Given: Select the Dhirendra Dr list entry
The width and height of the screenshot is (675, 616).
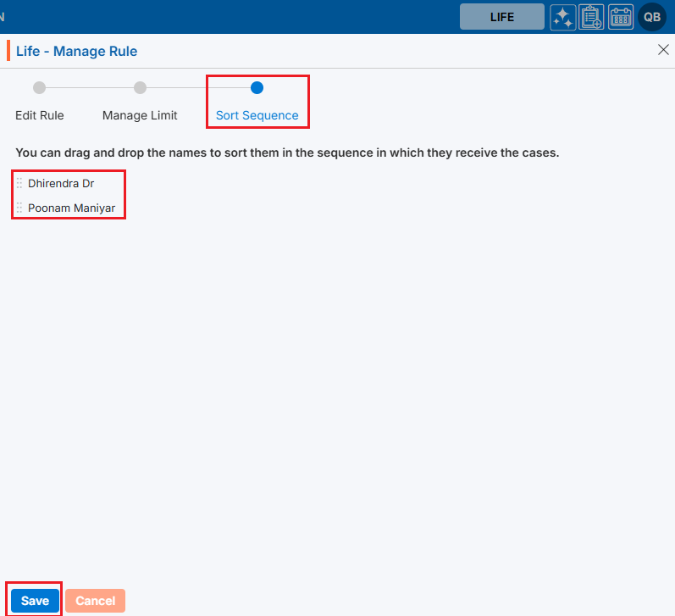Looking at the screenshot, I should (61, 183).
